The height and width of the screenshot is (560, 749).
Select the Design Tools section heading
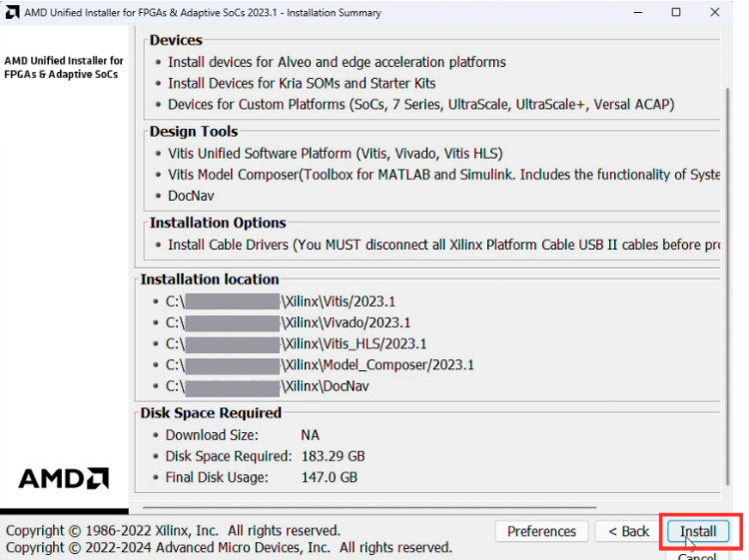(x=194, y=132)
